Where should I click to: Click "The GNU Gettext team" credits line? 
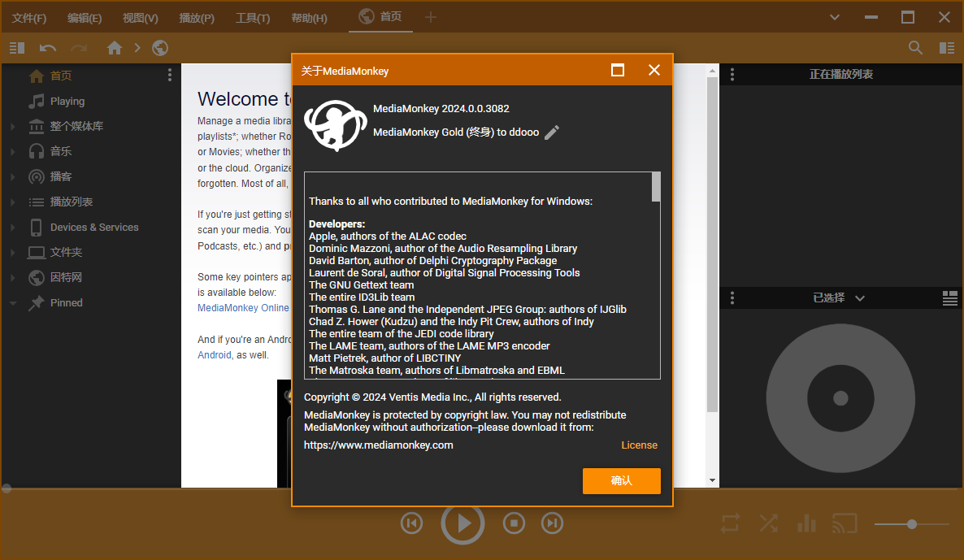point(362,285)
